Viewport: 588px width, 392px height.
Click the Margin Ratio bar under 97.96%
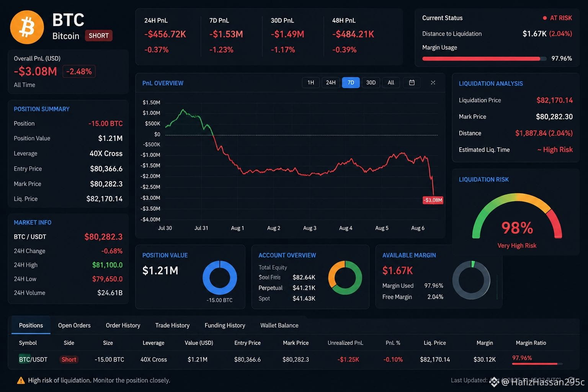pos(537,364)
